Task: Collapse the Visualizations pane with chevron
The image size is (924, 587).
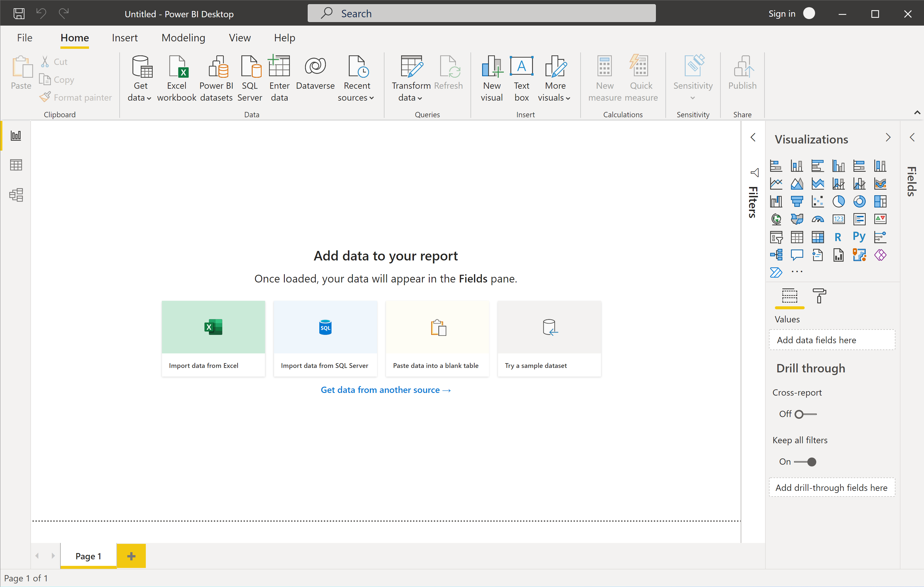Action: pyautogui.click(x=888, y=138)
